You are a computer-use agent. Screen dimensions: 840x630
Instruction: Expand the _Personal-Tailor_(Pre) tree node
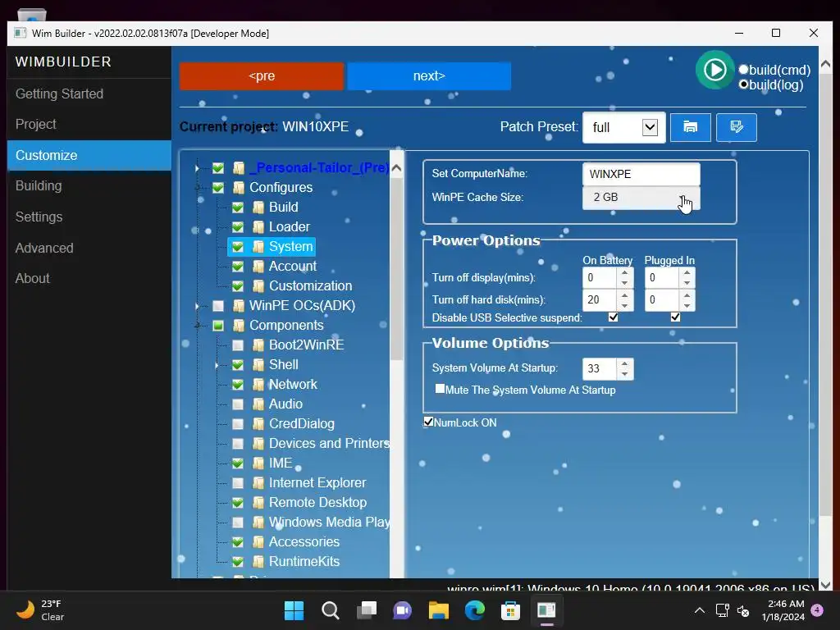(x=197, y=168)
